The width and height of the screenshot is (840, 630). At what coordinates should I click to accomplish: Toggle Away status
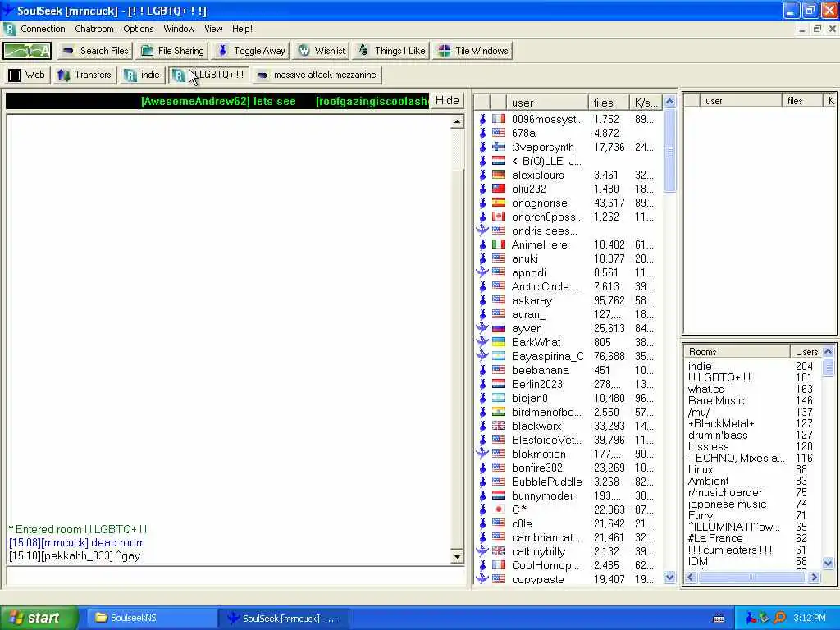point(251,51)
